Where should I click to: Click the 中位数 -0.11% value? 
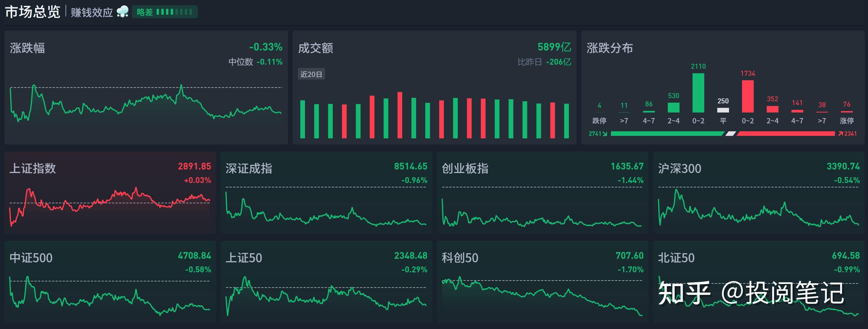pos(255,62)
